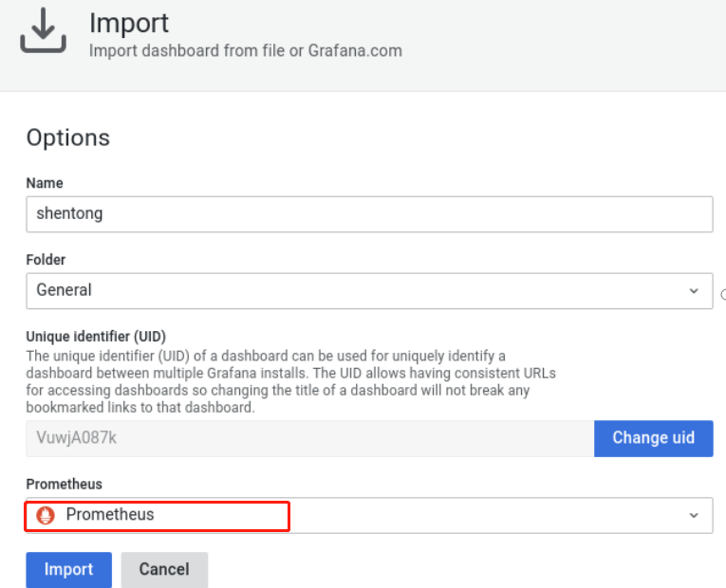Viewport: 726px width, 588px height.
Task: Click the Unique identifier (UID) label
Action: 96,337
